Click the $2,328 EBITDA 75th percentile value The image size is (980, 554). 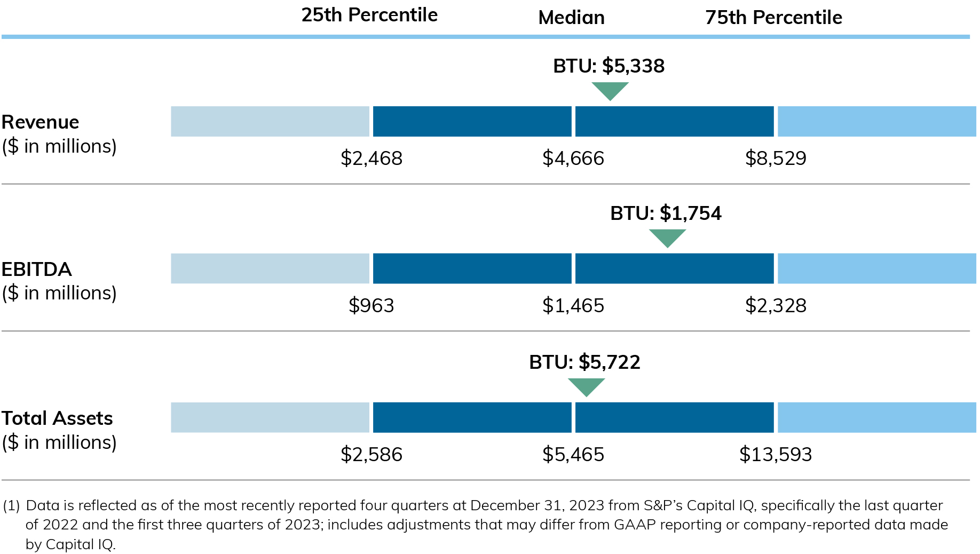776,306
